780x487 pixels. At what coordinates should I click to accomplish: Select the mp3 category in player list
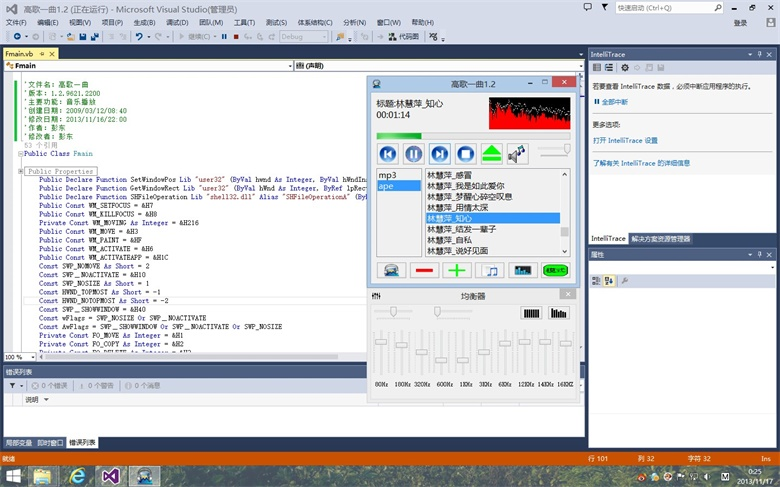point(386,175)
